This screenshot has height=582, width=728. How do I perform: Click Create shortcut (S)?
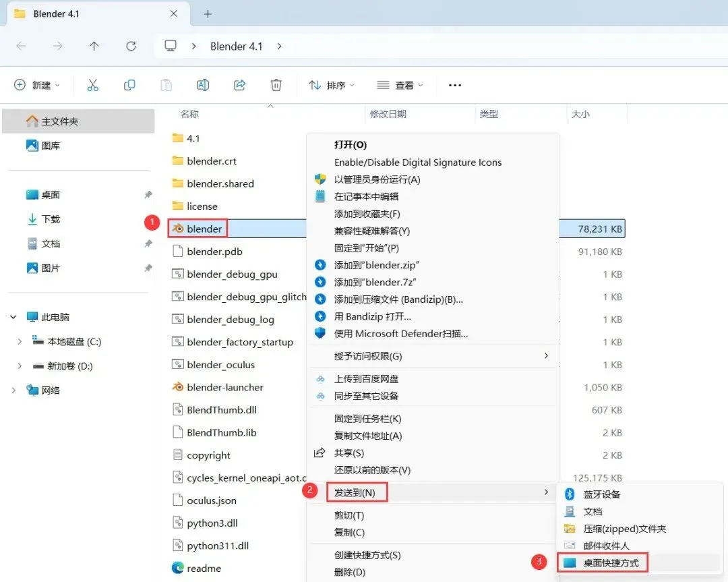pos(367,555)
